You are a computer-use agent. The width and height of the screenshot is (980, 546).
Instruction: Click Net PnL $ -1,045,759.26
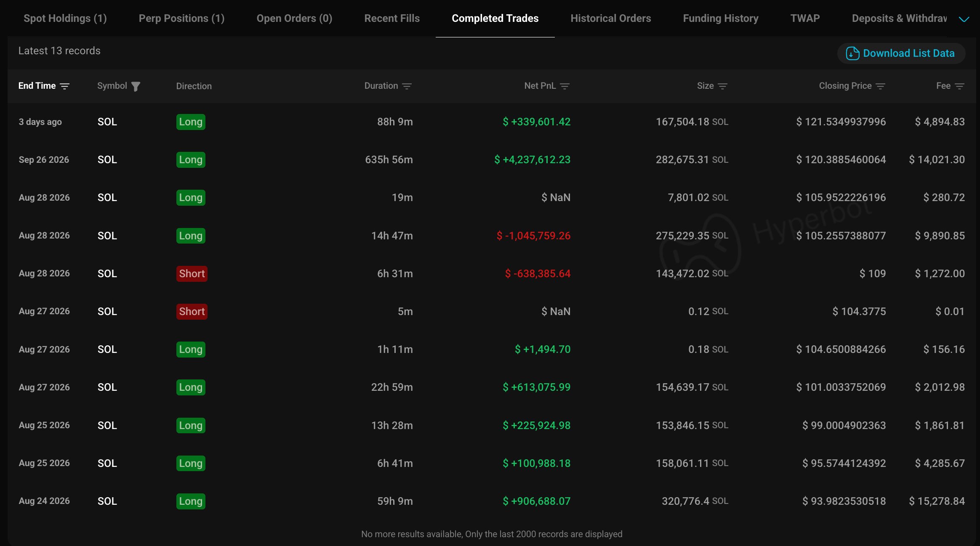[533, 236]
